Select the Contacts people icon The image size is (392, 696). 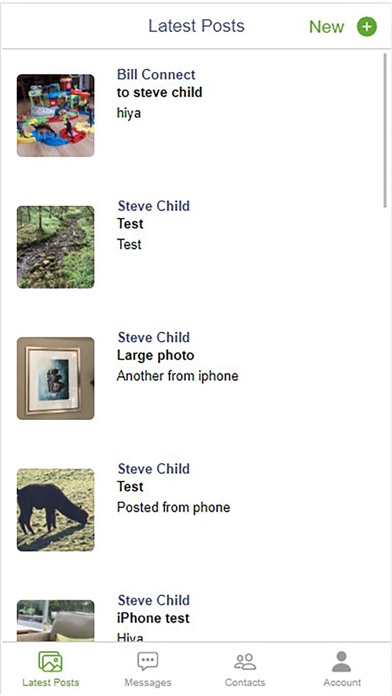245,661
